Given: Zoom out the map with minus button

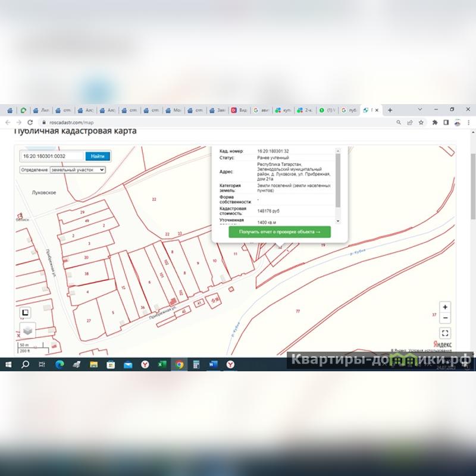Looking at the screenshot, I should (446, 318).
